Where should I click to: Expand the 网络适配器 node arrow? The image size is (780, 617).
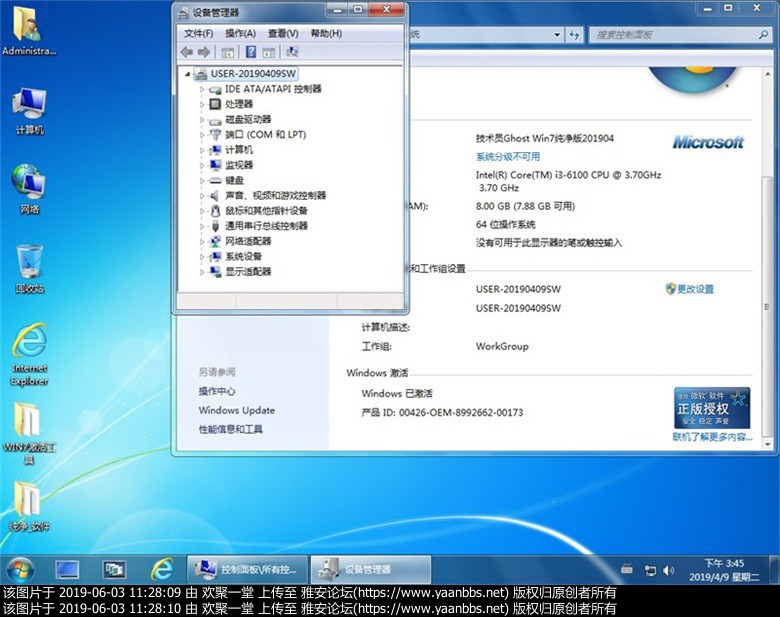(202, 241)
